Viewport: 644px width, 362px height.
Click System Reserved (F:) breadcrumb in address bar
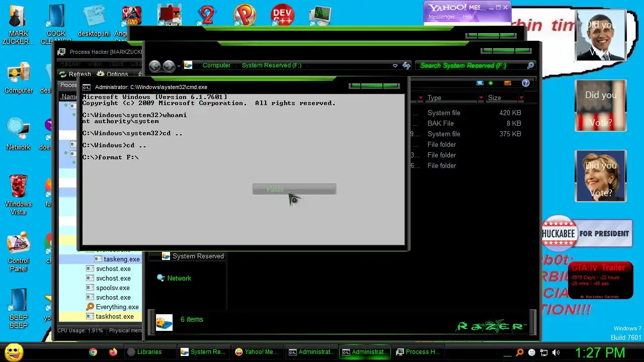click(x=271, y=65)
